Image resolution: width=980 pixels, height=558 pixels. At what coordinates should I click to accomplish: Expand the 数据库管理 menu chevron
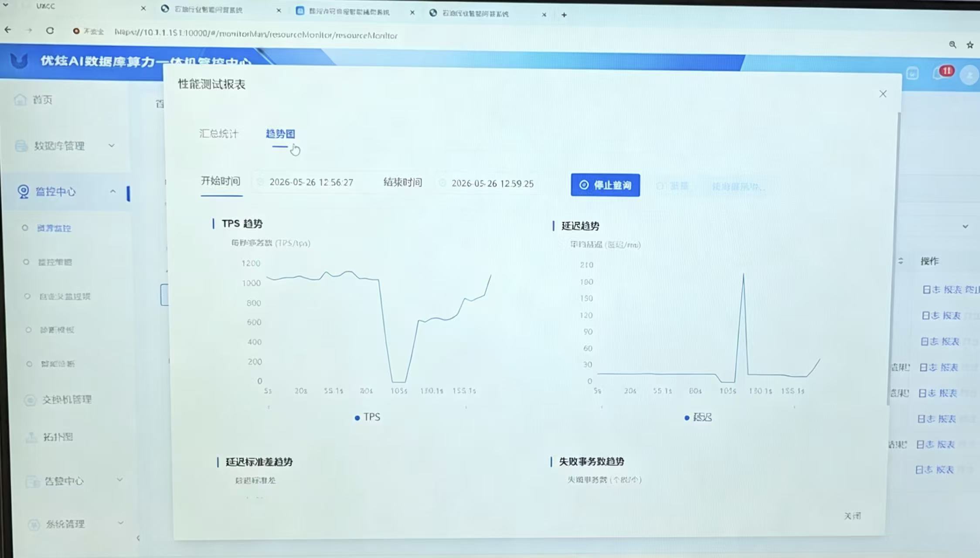(112, 145)
